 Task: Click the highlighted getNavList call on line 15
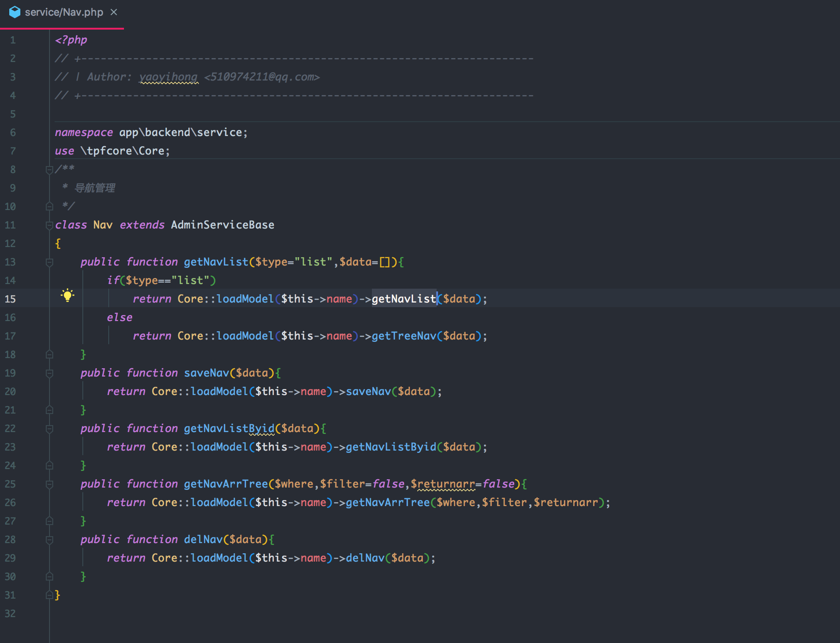click(404, 299)
